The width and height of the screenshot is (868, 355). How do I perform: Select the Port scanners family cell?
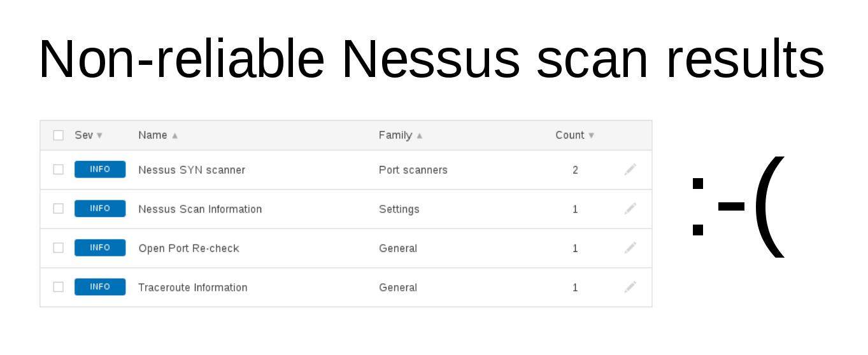point(413,170)
